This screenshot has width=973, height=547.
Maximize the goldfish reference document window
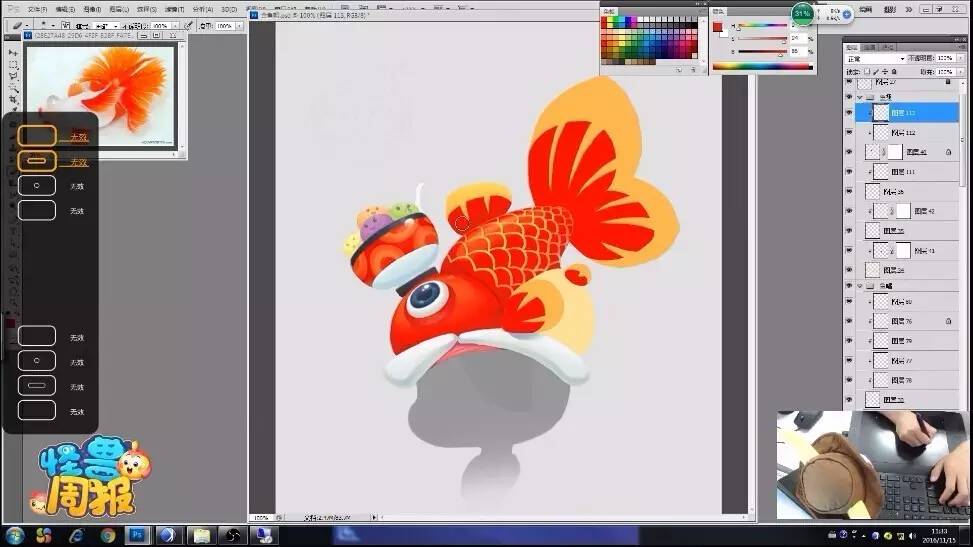click(x=158, y=36)
